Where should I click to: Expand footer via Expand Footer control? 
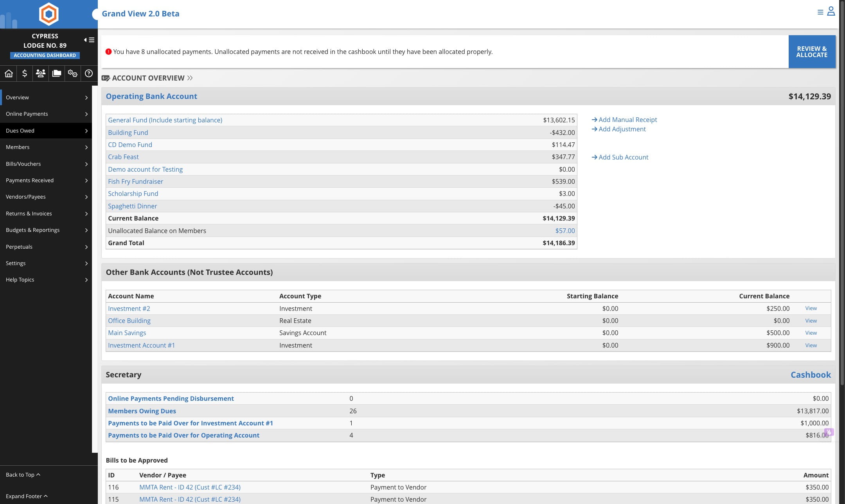27,496
